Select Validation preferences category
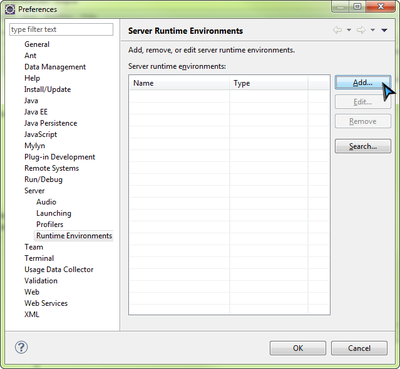Screen dimensions: 400x369 click(x=41, y=281)
